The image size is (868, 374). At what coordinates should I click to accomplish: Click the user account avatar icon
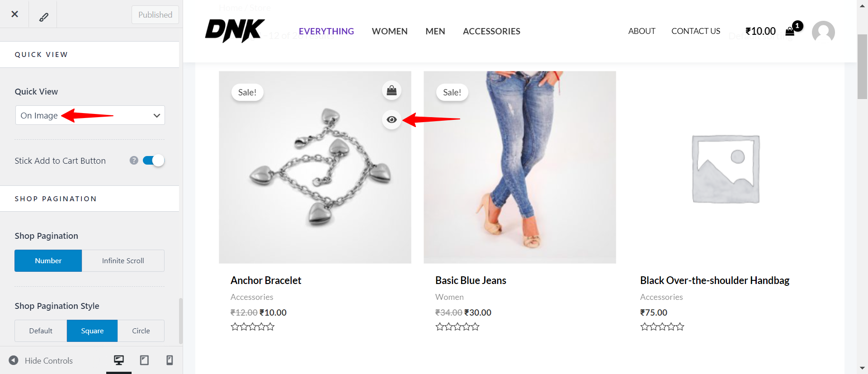823,32
